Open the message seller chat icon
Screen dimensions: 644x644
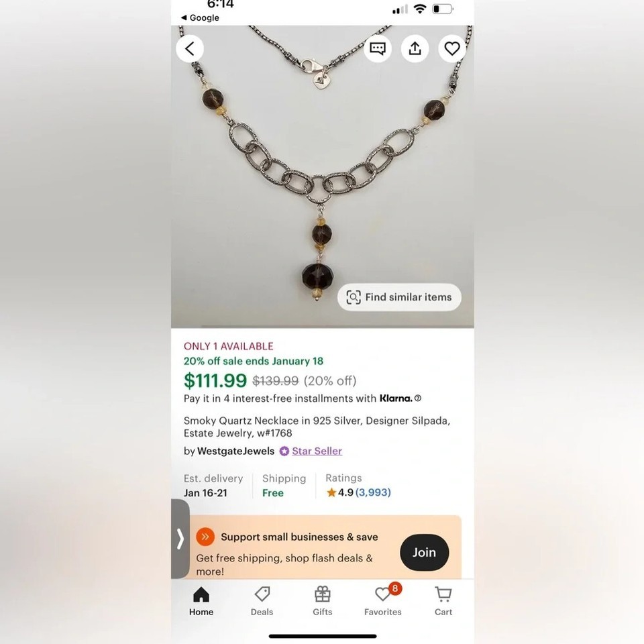coord(378,49)
